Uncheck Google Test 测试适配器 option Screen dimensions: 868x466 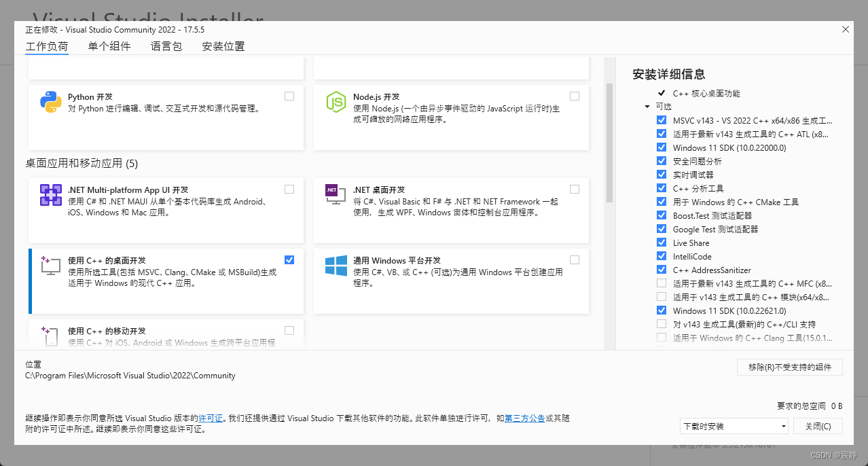pos(662,229)
